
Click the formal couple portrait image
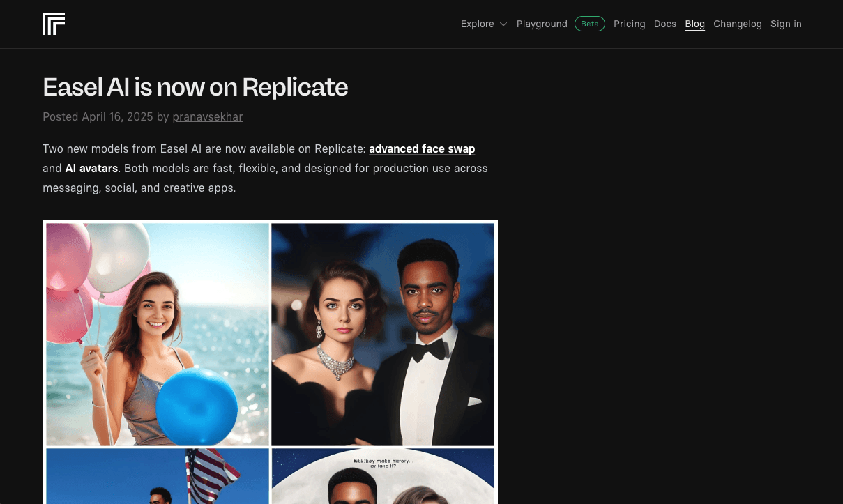pos(383,335)
